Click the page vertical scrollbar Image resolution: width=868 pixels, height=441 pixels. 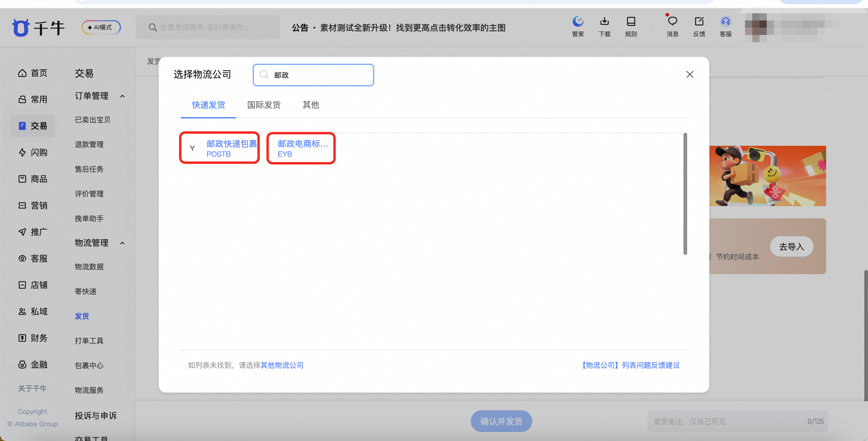click(866, 335)
